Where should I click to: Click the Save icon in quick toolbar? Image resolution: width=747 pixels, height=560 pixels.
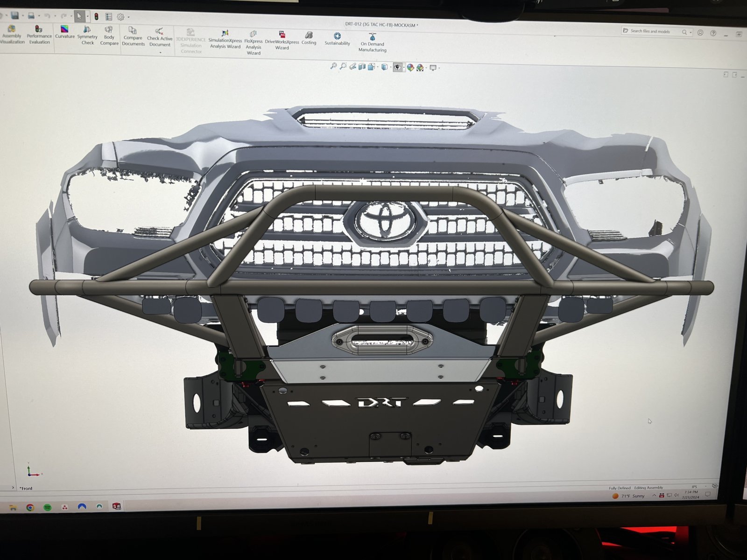coord(15,16)
